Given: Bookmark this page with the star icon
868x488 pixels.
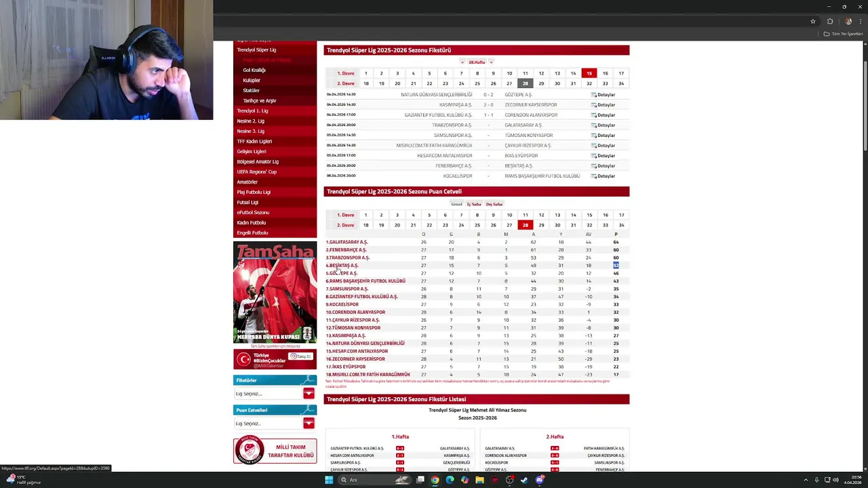Looking at the screenshot, I should [x=813, y=21].
